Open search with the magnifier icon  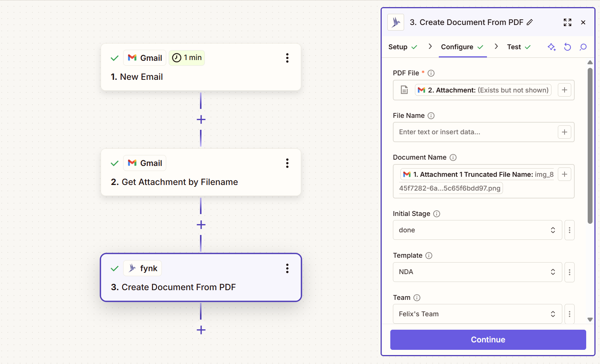[583, 47]
